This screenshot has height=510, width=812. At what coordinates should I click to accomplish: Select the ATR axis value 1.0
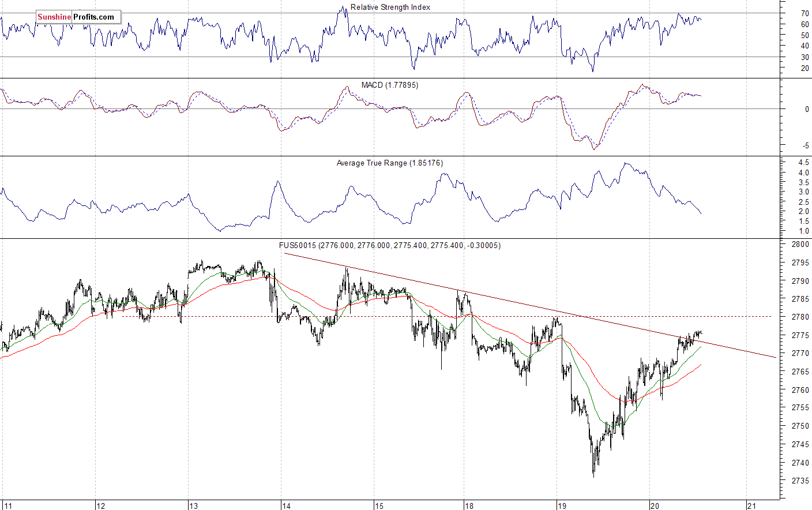803,231
